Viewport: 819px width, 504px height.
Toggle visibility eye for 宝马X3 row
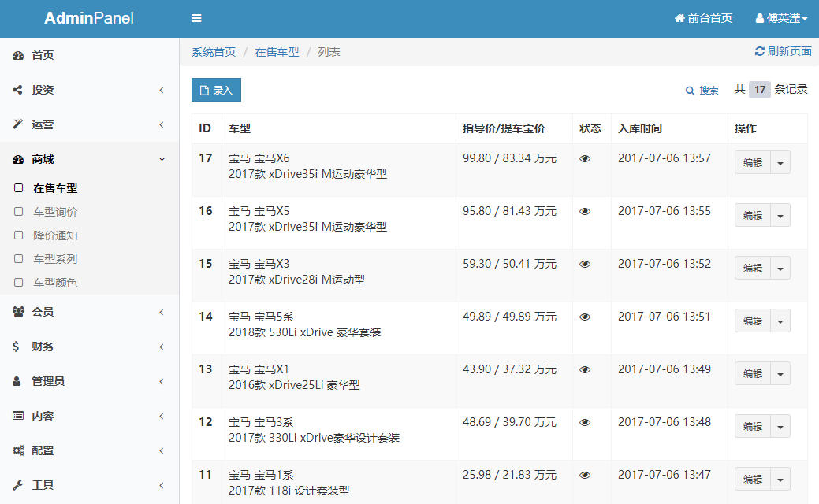(x=585, y=264)
